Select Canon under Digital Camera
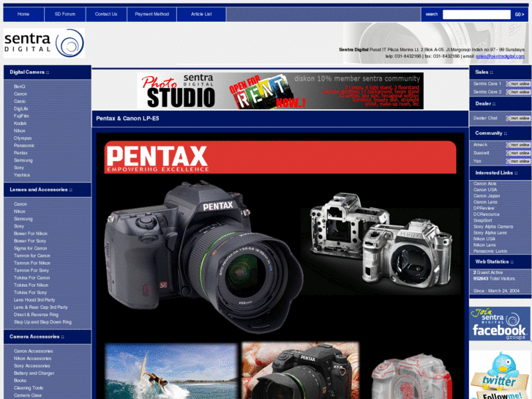The width and height of the screenshot is (532, 399). [20, 94]
